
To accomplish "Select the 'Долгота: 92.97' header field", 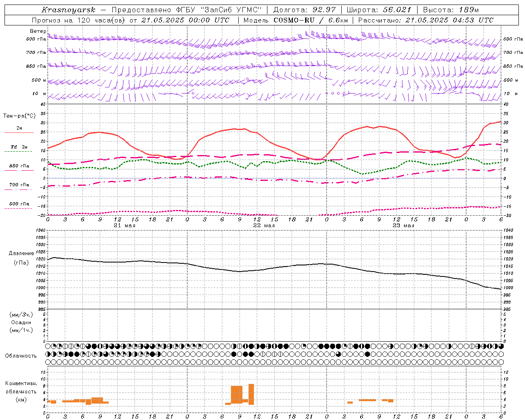I will pos(304,10).
